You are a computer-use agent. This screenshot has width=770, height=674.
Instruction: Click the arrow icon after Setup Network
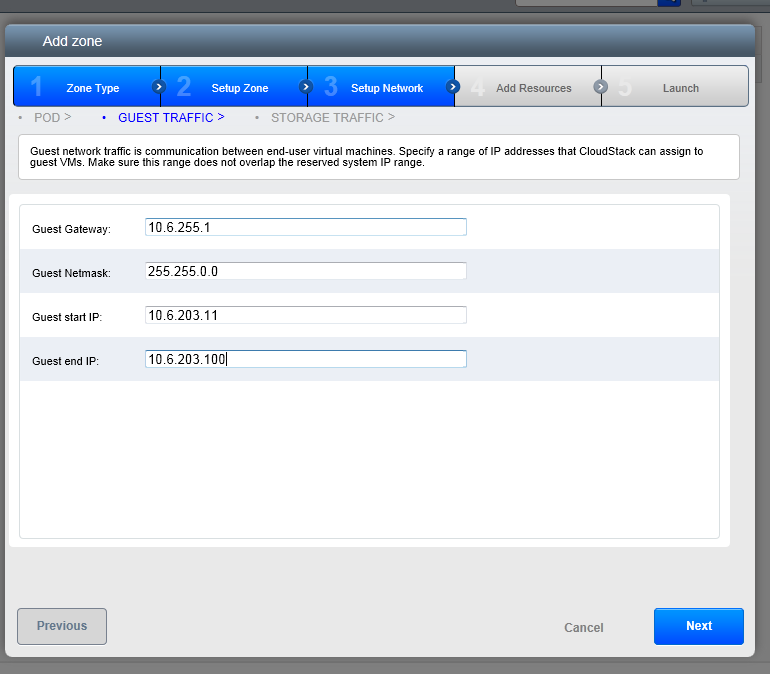pyautogui.click(x=453, y=87)
